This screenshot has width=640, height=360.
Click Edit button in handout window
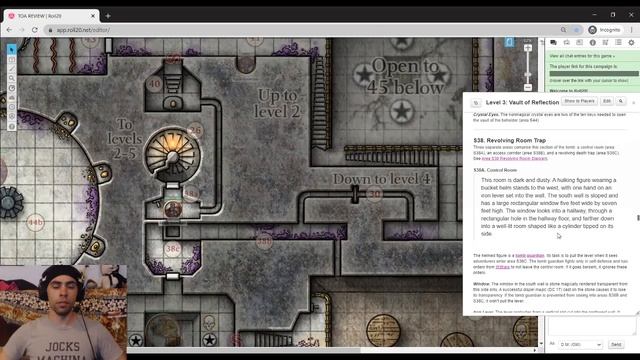tap(607, 101)
